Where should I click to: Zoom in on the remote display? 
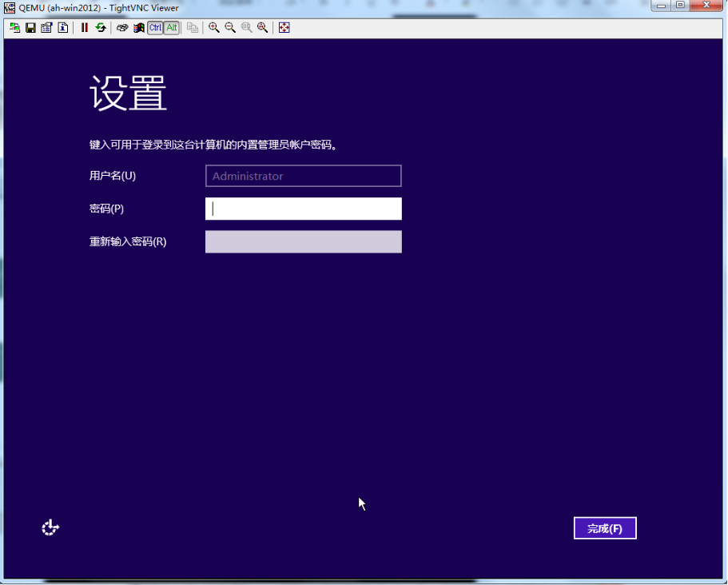(214, 28)
